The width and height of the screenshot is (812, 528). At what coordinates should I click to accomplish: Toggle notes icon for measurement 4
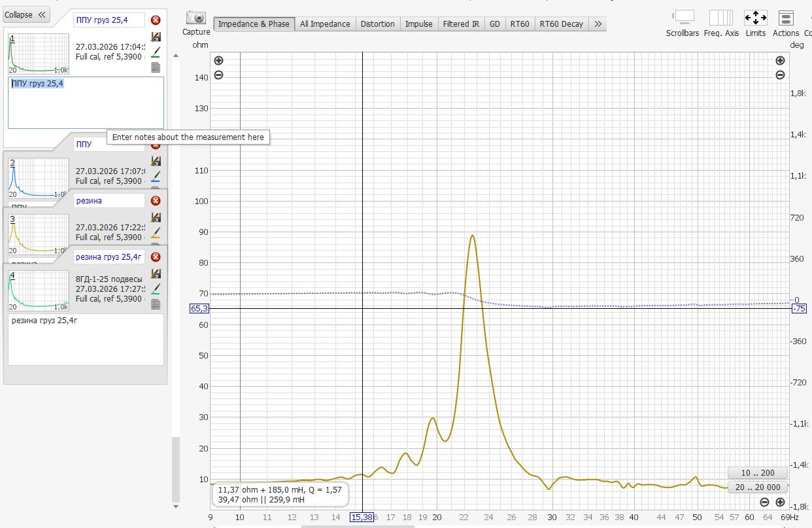156,304
